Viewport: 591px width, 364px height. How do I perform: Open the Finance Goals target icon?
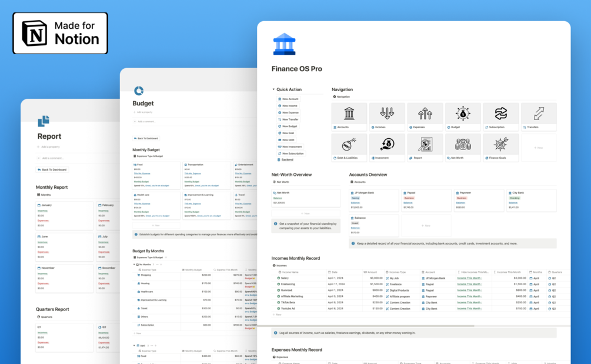501,144
